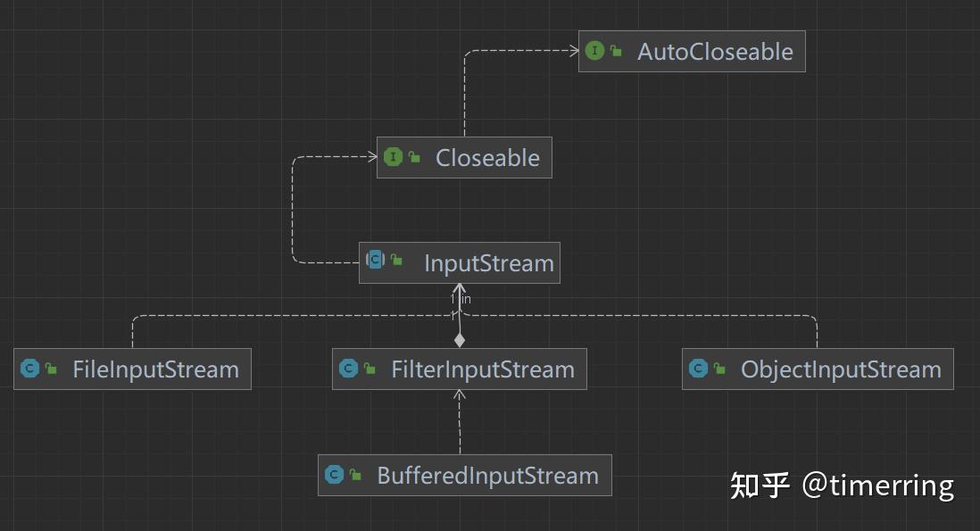The image size is (980, 531).
Task: Select the Closeable interface node
Action: [x=464, y=157]
